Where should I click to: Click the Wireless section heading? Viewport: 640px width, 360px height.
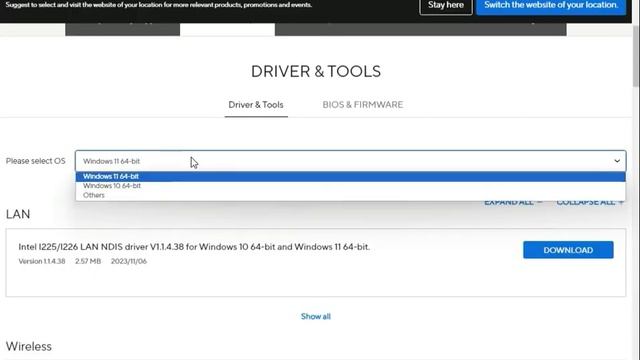pyautogui.click(x=29, y=347)
